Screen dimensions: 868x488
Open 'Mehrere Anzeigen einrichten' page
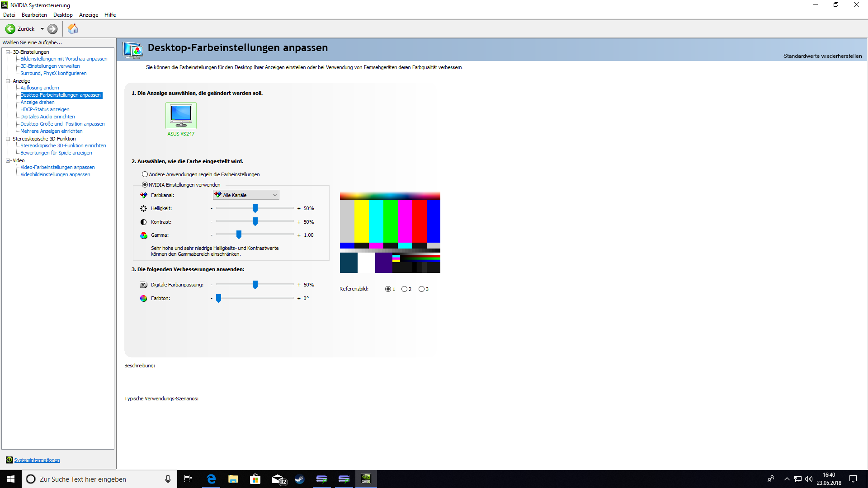52,131
